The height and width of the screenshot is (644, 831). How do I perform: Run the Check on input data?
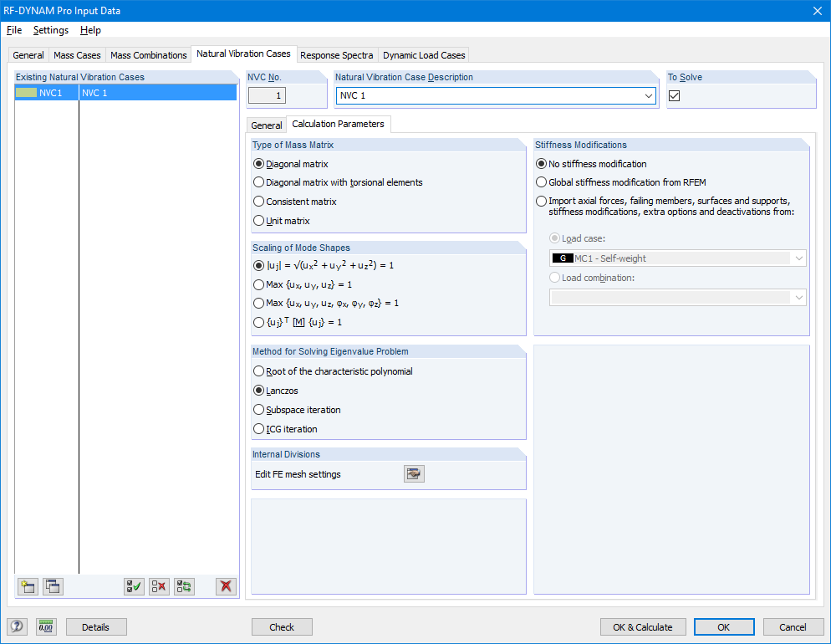[x=282, y=626]
